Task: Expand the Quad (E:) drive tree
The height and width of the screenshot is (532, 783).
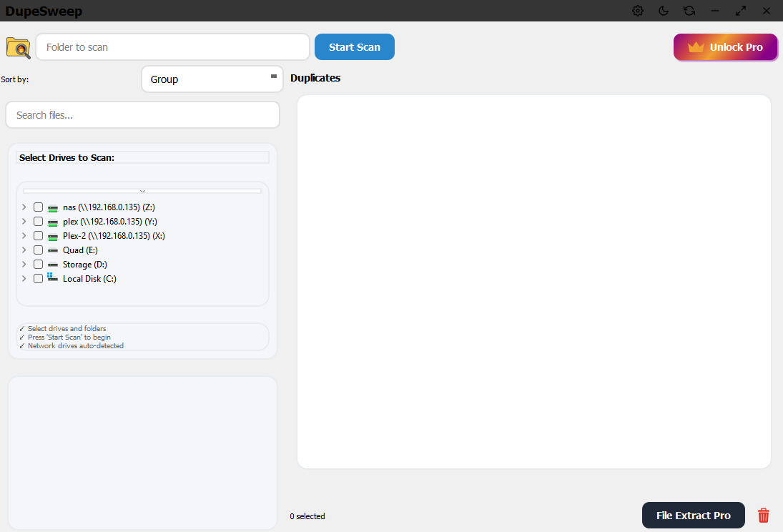Action: [24, 250]
